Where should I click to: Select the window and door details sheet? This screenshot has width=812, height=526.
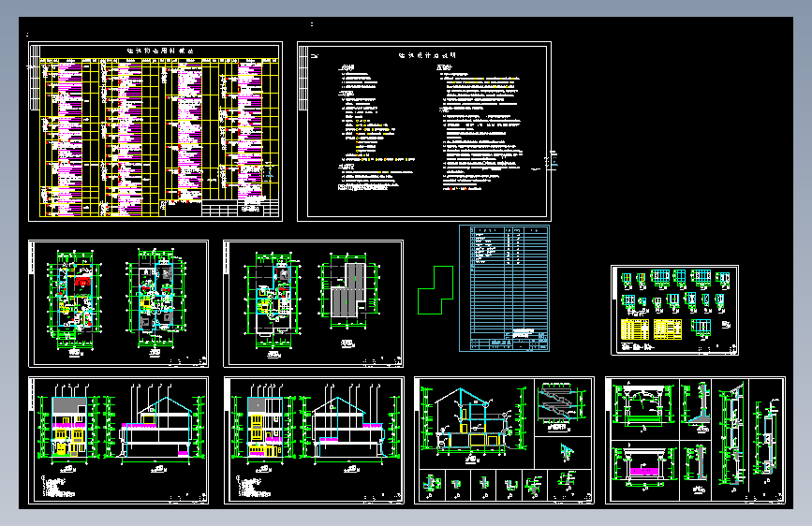tap(674, 310)
